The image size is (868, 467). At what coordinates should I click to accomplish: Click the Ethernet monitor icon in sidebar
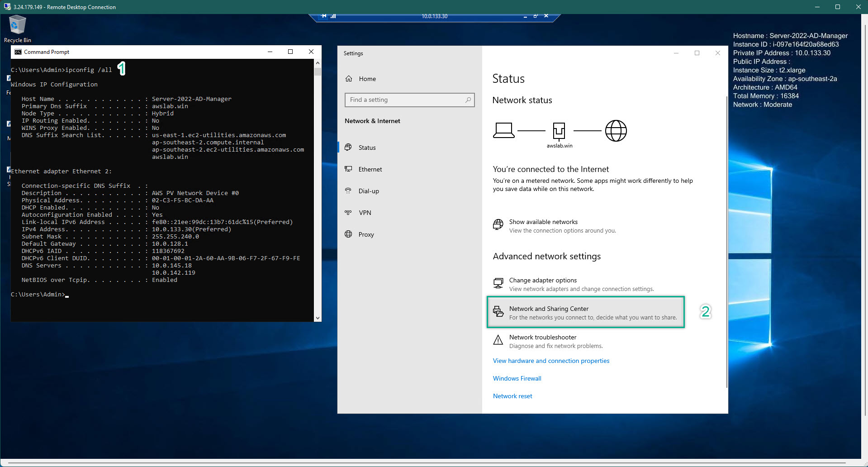(348, 169)
